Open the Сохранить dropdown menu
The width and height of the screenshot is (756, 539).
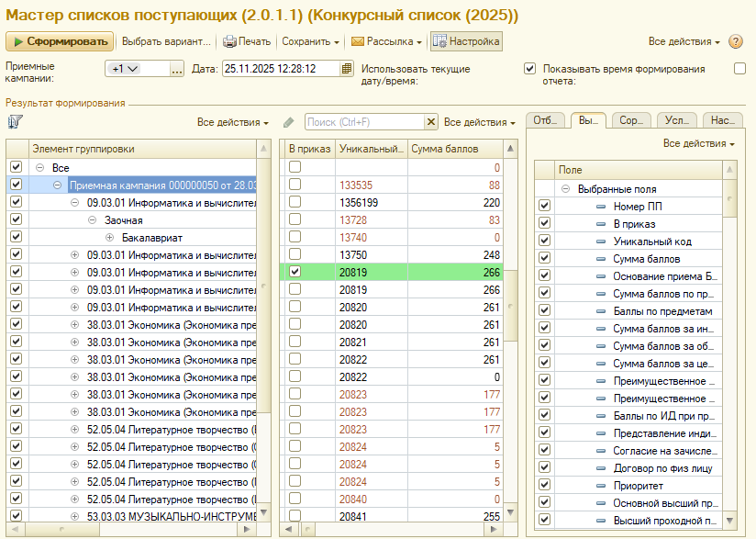(x=310, y=42)
